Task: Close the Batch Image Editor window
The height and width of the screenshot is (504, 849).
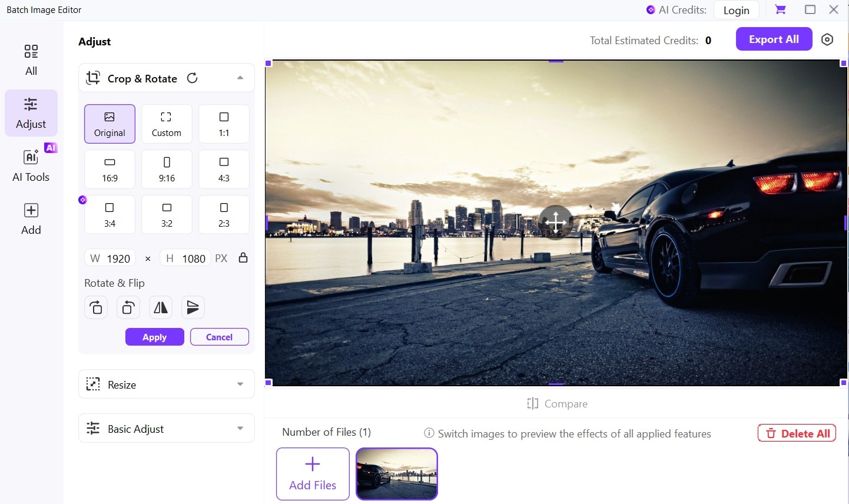Action: pos(834,9)
